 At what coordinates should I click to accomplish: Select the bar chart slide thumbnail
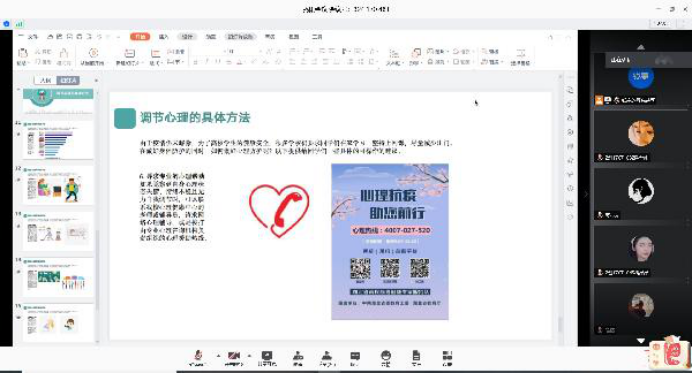point(58,140)
